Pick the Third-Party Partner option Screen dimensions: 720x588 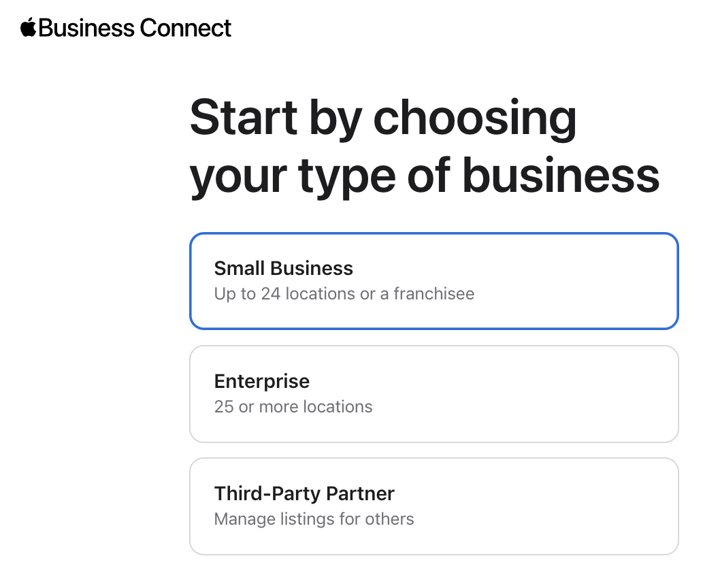pos(434,506)
